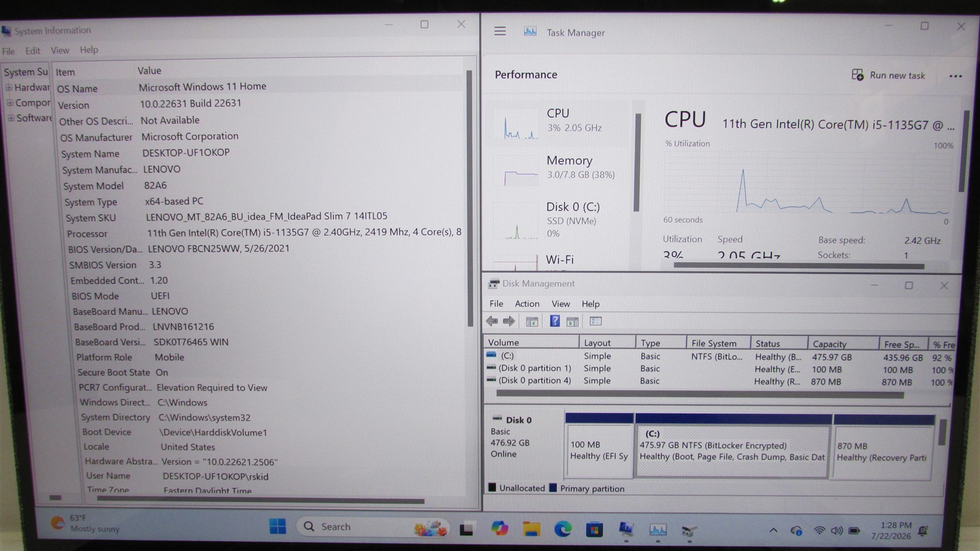980x551 pixels.
Task: Open View menu in System Information
Action: [x=60, y=50]
